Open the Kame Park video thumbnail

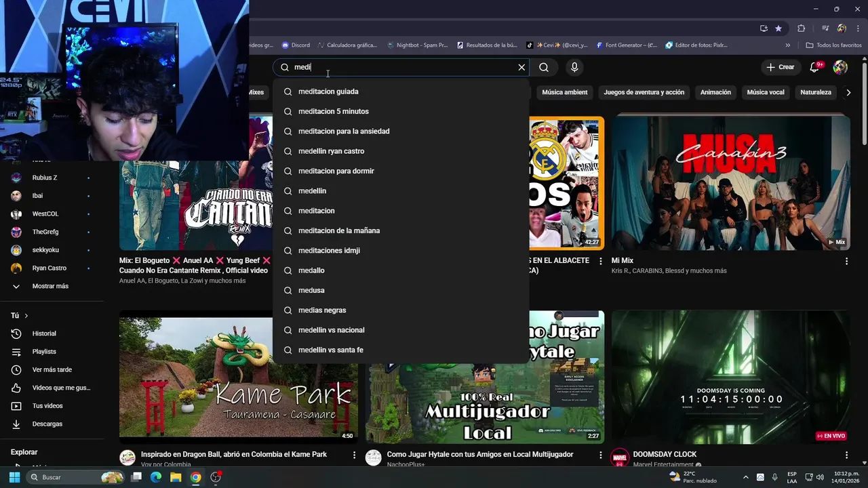[x=239, y=377]
